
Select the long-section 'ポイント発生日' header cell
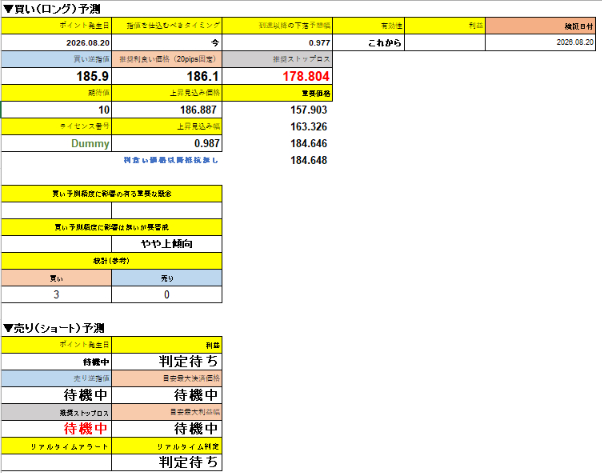click(x=56, y=26)
